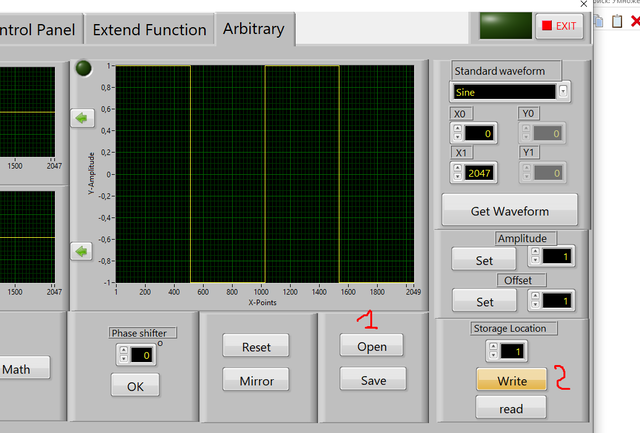Screen dimensions: 640x433
Task: Click the X-Points axis label
Action: point(262,302)
